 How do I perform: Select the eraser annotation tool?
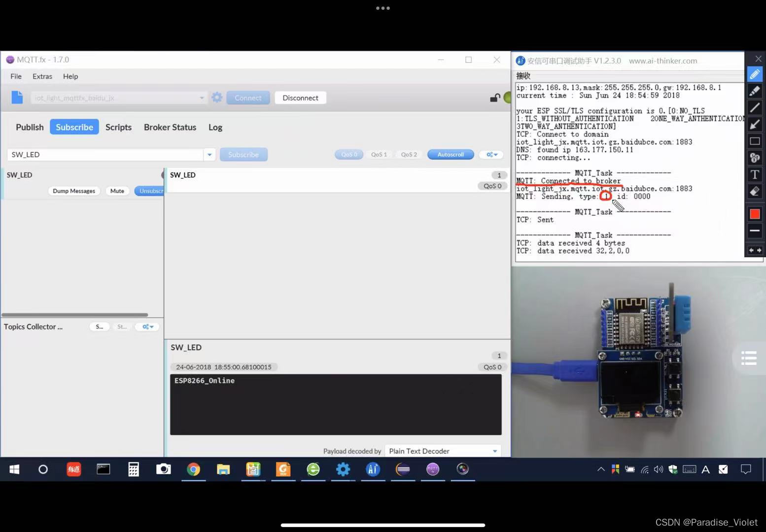pos(755,192)
